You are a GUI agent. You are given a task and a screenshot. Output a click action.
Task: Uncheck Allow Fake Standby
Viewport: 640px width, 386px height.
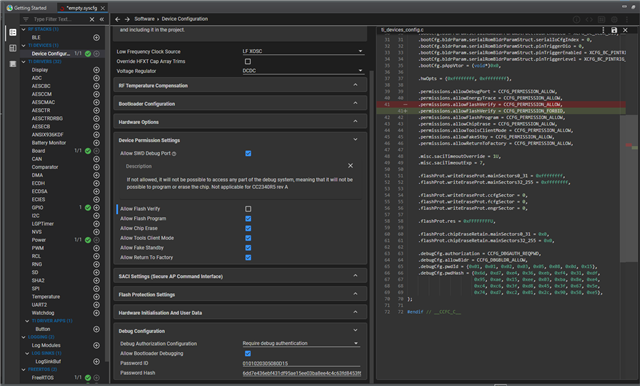pos(248,248)
